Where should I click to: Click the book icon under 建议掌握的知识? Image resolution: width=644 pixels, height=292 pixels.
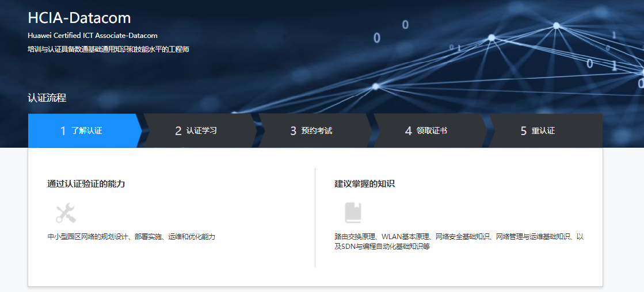[353, 213]
